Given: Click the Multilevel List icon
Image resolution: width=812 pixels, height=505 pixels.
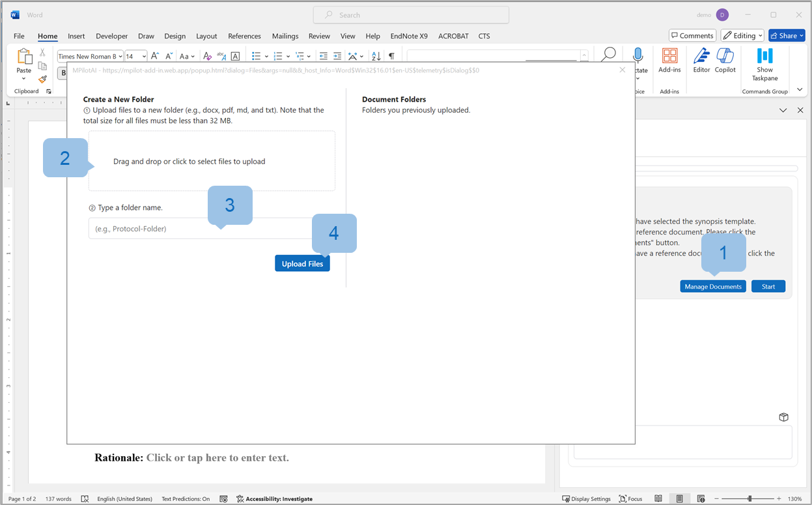Looking at the screenshot, I should coord(300,56).
